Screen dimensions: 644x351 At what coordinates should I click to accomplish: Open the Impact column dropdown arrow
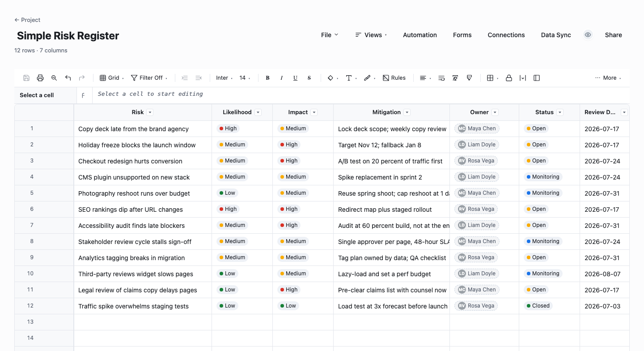[x=314, y=112]
